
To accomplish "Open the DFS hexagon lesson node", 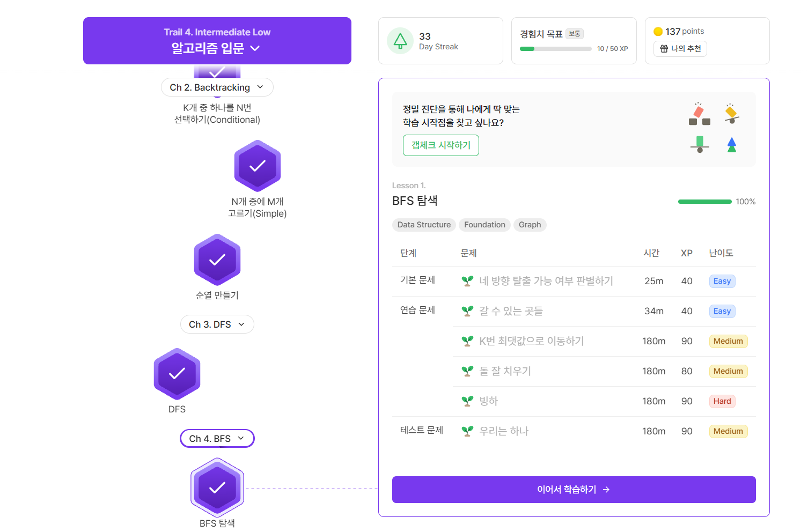I will click(177, 374).
